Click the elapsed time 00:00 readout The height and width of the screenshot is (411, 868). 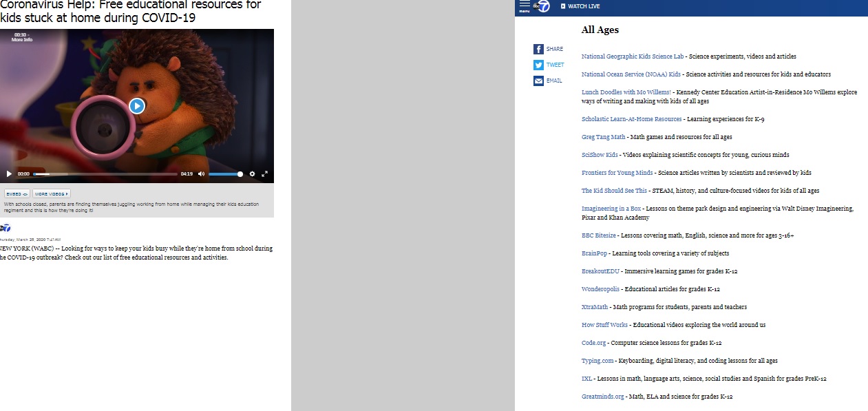coord(23,174)
